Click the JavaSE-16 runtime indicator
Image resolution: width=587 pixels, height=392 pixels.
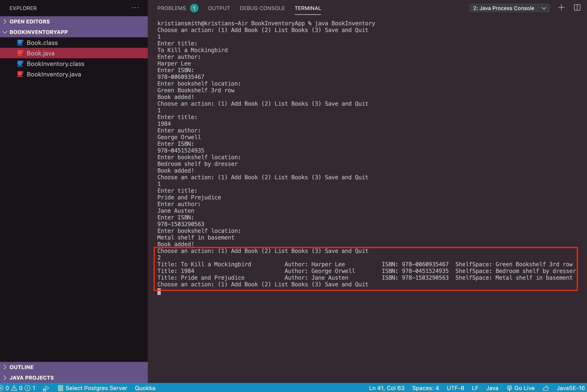click(x=570, y=388)
